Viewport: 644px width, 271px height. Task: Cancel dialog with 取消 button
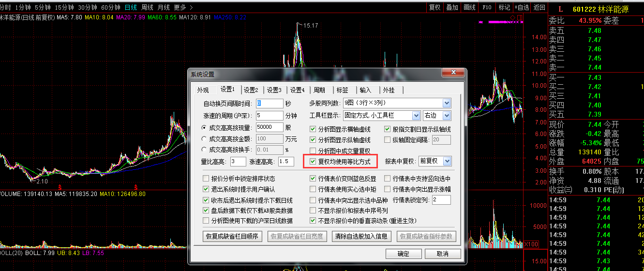[x=442, y=254]
